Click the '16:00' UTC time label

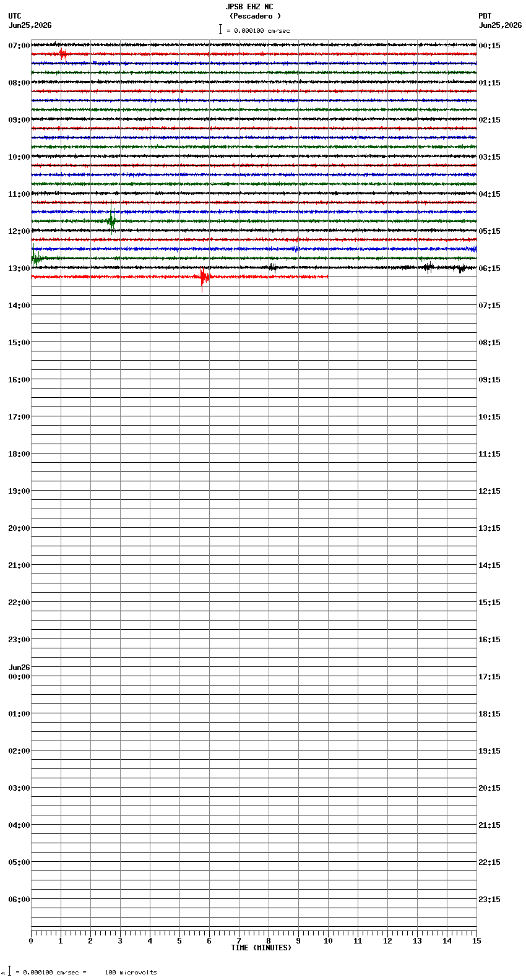click(19, 380)
